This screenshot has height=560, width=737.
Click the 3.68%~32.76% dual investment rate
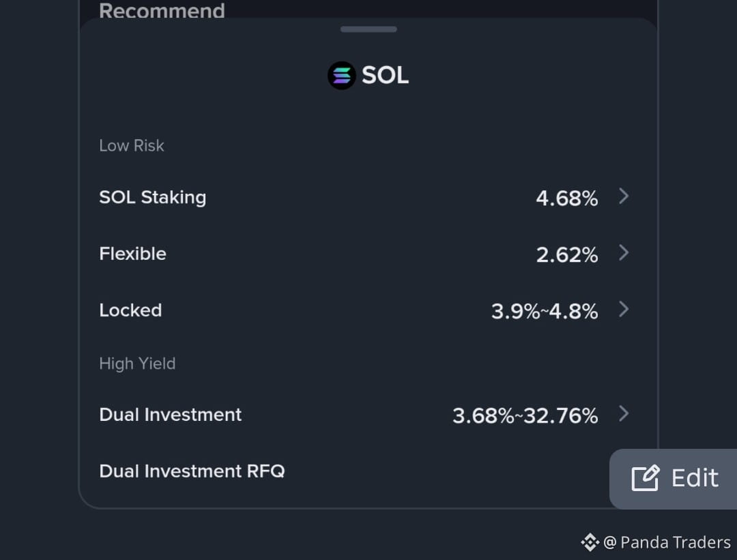pos(525,416)
